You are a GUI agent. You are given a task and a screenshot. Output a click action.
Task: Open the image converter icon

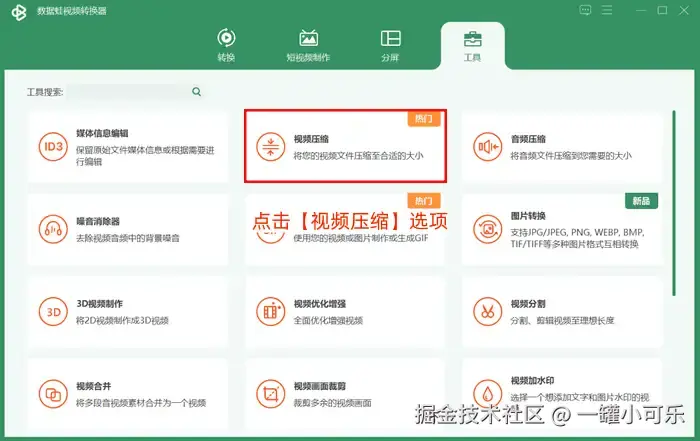pos(488,229)
